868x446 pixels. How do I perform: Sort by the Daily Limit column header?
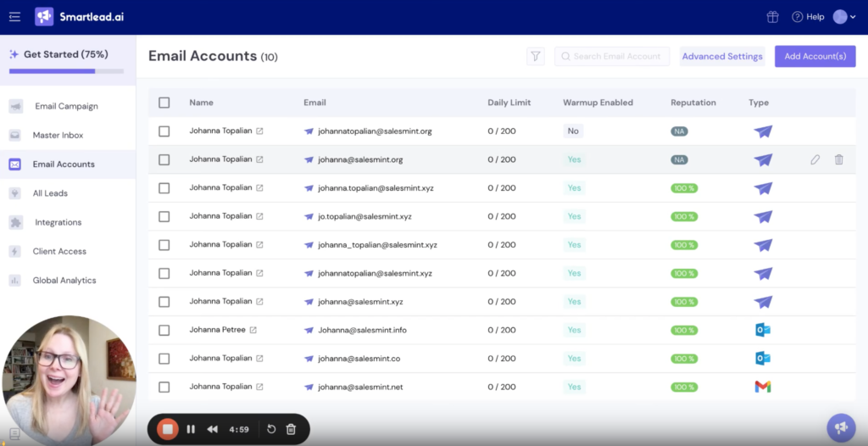tap(509, 103)
